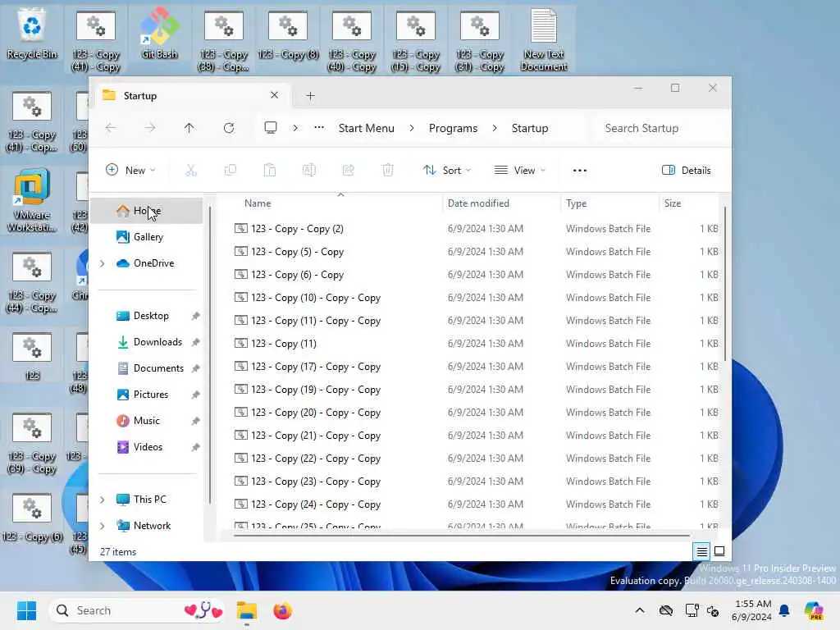Select the New Text Document desktop icon
Image resolution: width=840 pixels, height=630 pixels.
544,40
